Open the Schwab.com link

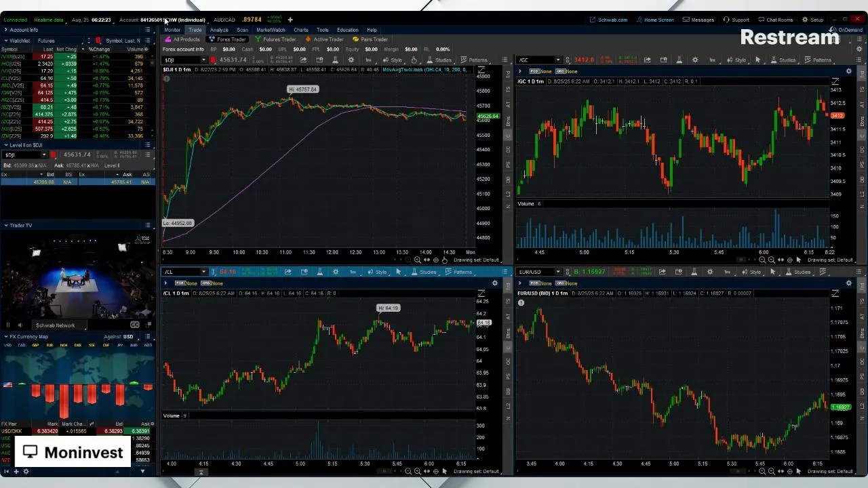[x=608, y=20]
